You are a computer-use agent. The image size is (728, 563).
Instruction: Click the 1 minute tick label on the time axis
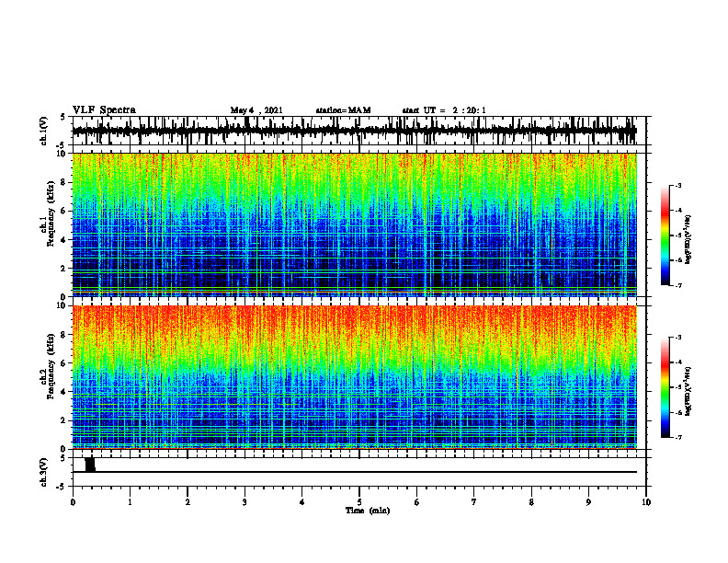pyautogui.click(x=130, y=502)
